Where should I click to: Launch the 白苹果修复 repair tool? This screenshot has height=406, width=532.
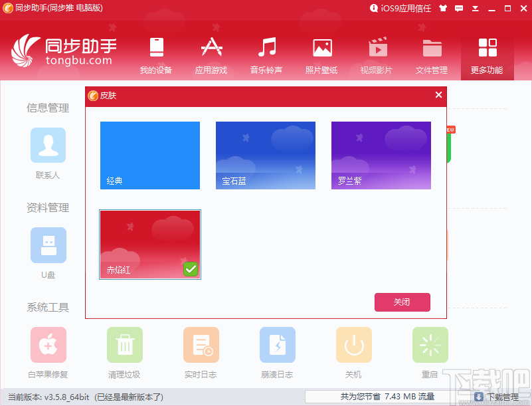[x=48, y=345]
